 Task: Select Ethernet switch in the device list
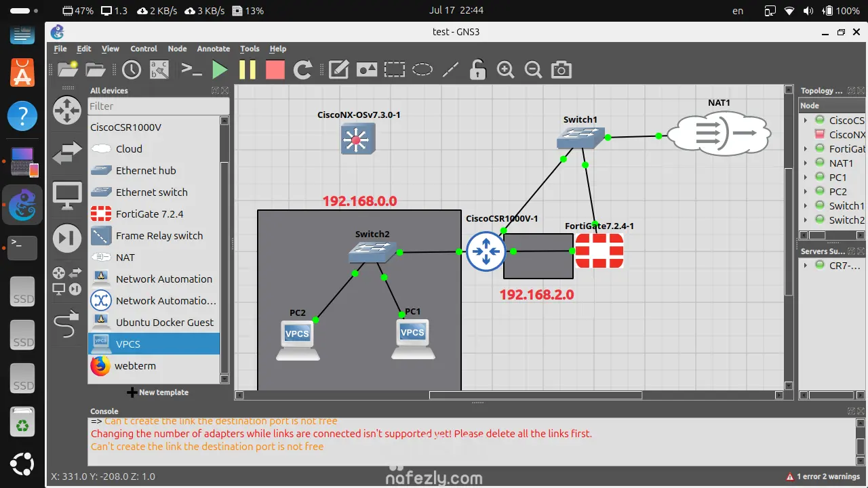point(154,192)
